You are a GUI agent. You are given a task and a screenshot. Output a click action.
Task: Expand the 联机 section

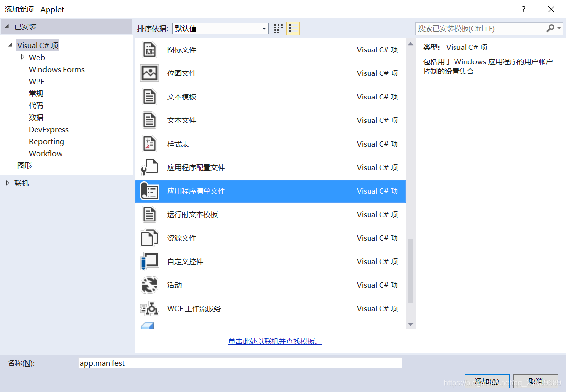click(8, 184)
